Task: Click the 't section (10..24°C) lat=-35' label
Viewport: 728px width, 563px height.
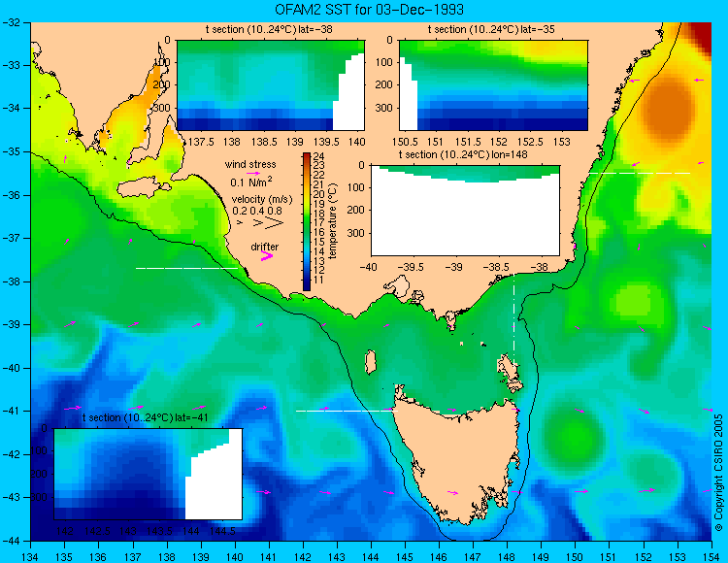Action: pyautogui.click(x=491, y=30)
